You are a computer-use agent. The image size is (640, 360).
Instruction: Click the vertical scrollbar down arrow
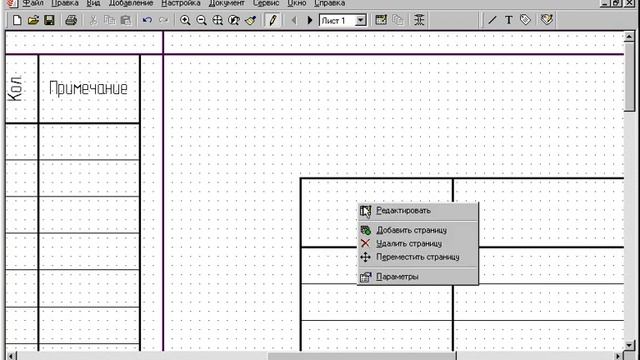point(629,345)
